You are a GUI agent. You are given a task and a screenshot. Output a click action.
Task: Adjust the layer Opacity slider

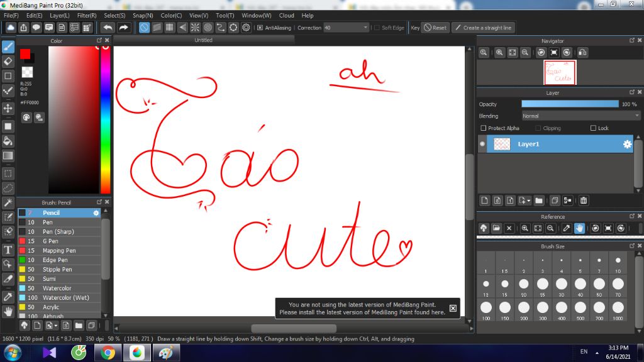coord(570,104)
